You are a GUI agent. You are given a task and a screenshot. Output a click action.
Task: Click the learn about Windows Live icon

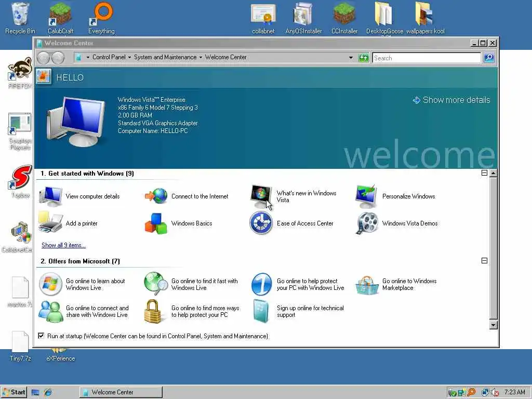[x=50, y=284]
